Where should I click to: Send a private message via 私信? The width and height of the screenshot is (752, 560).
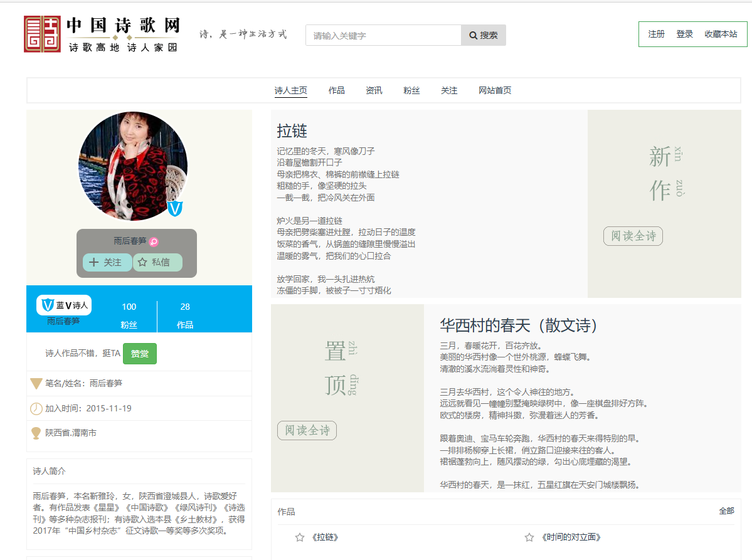point(158,262)
